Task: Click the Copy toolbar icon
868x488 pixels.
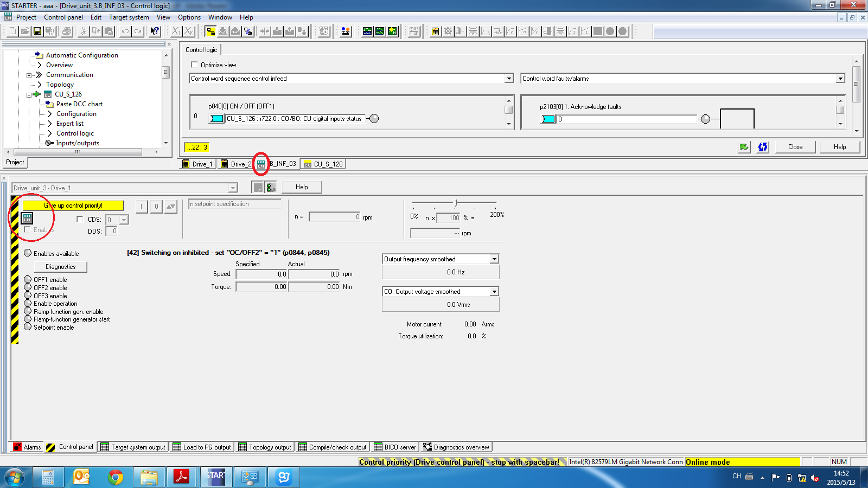Action: [x=96, y=31]
